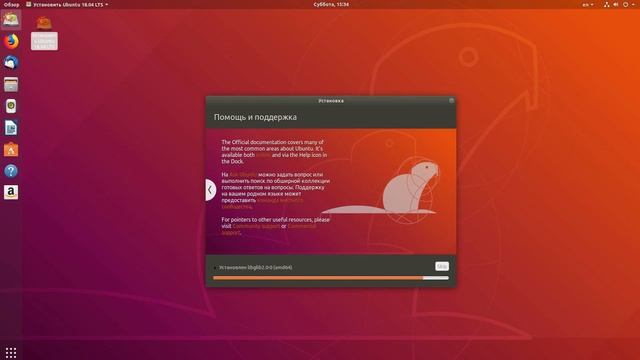
Task: Click the Установлен libglib2.0-0 status text
Action: (256, 267)
